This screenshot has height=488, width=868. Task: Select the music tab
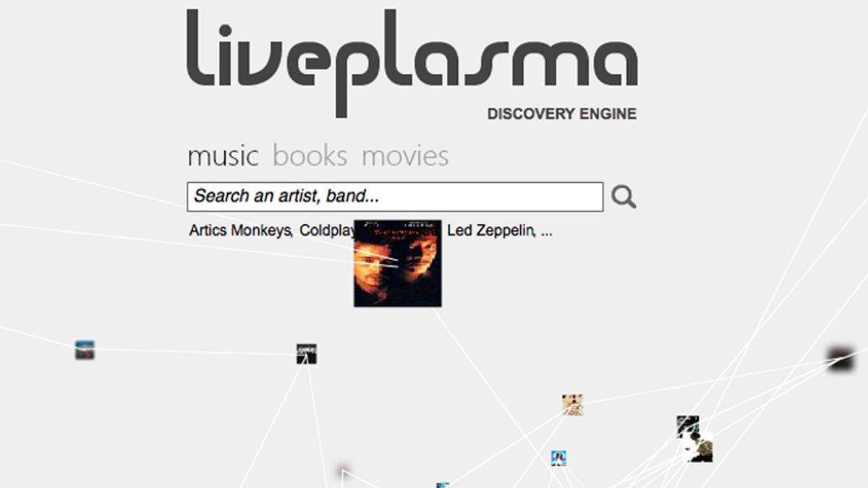tap(223, 156)
